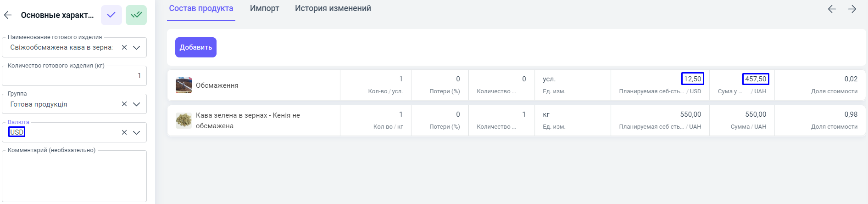The width and height of the screenshot is (868, 204).
Task: Expand the Группа dropdown
Action: coord(137,104)
